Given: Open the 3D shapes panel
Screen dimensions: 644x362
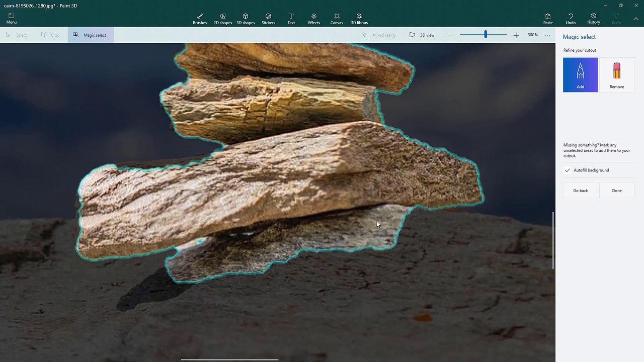Looking at the screenshot, I should coord(246,19).
